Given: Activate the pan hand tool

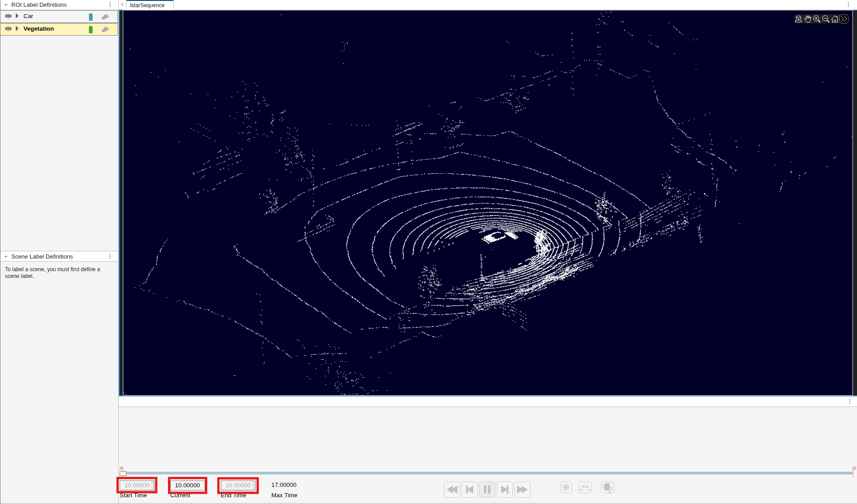Looking at the screenshot, I should coord(808,19).
